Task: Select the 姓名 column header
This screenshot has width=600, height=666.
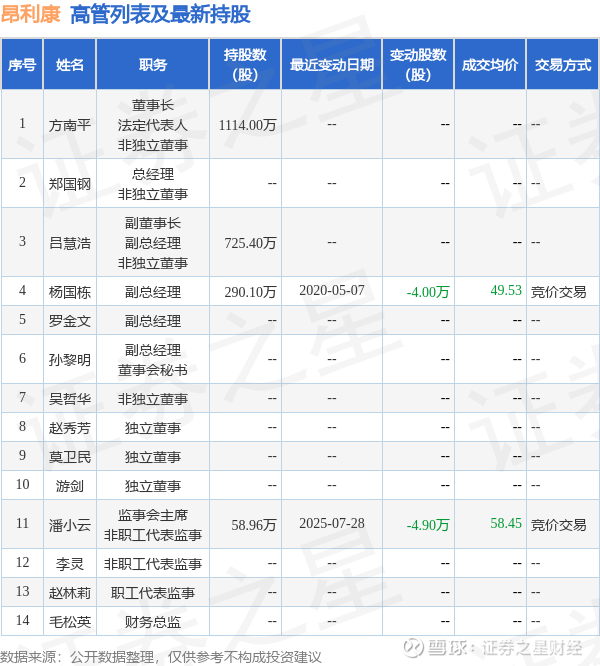Action: [70, 65]
